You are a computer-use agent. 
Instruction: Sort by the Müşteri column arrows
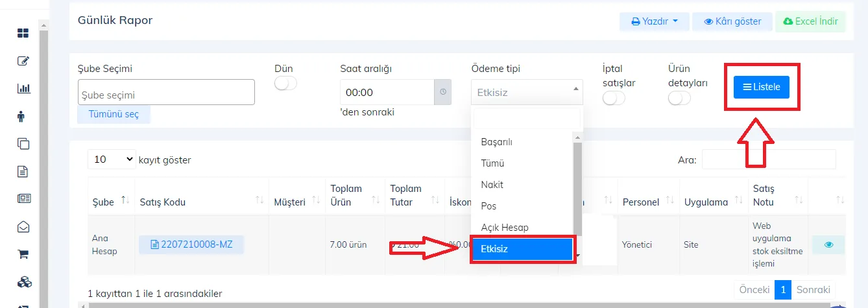(x=316, y=201)
